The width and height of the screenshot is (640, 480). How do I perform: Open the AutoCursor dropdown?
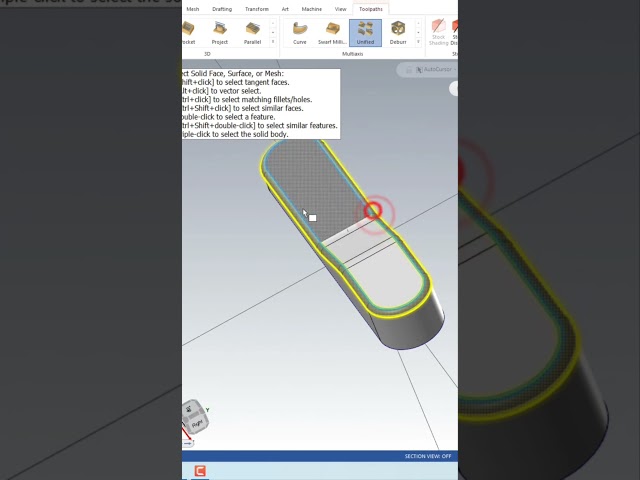438,69
